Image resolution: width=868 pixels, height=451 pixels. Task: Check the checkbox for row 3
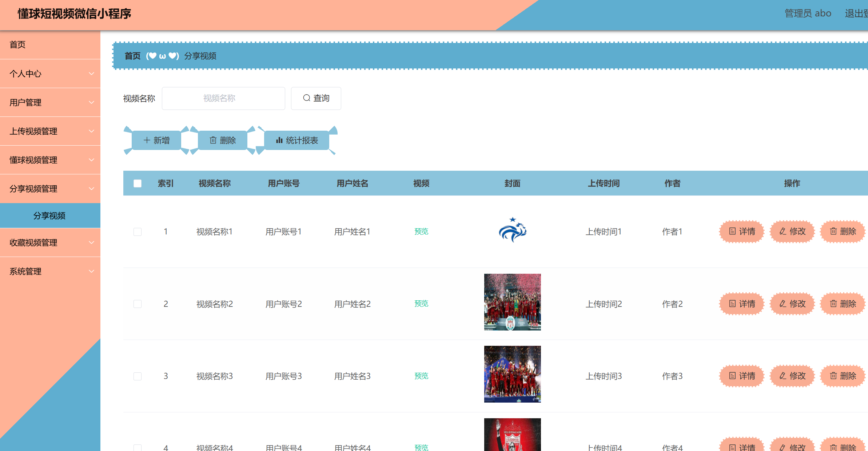[x=138, y=376]
